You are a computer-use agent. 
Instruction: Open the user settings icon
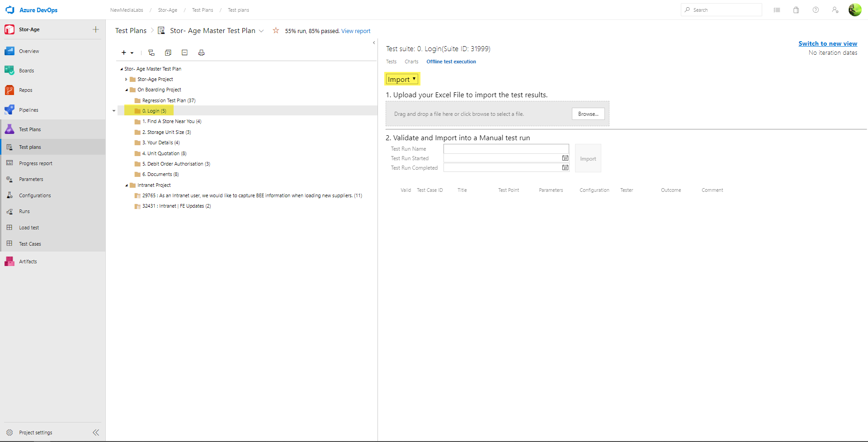click(x=835, y=10)
